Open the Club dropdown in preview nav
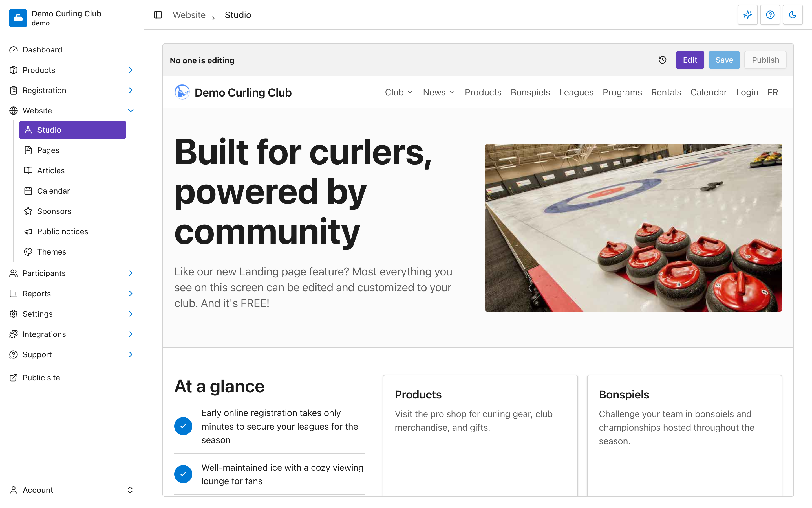 399,92
